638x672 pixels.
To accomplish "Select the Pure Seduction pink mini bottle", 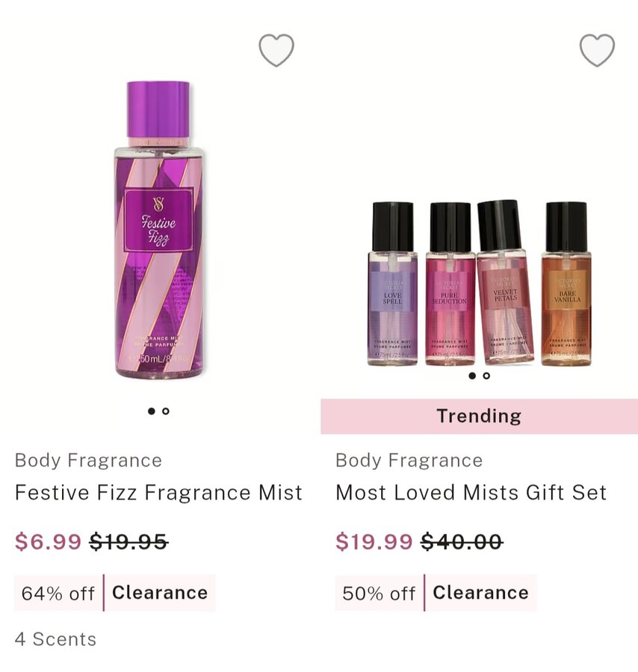I will point(450,283).
